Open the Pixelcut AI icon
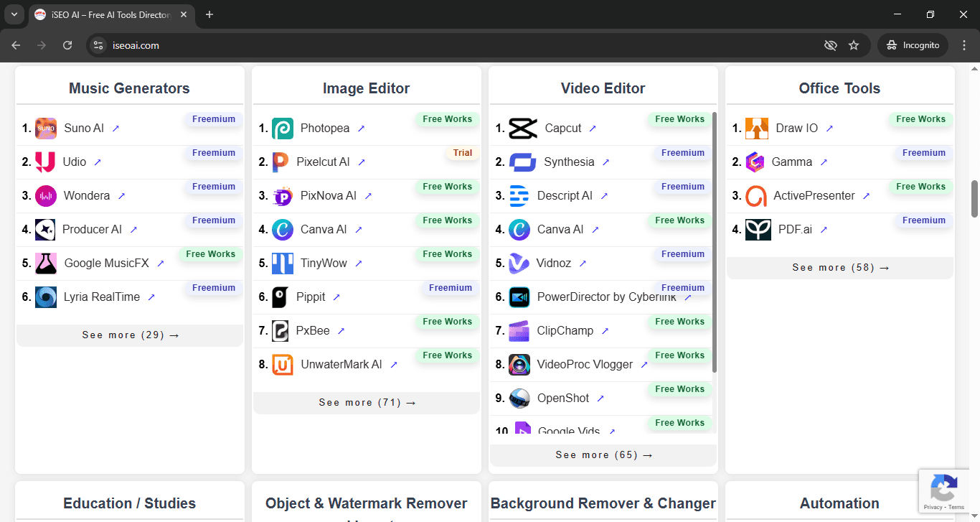This screenshot has width=980, height=522. [x=283, y=162]
